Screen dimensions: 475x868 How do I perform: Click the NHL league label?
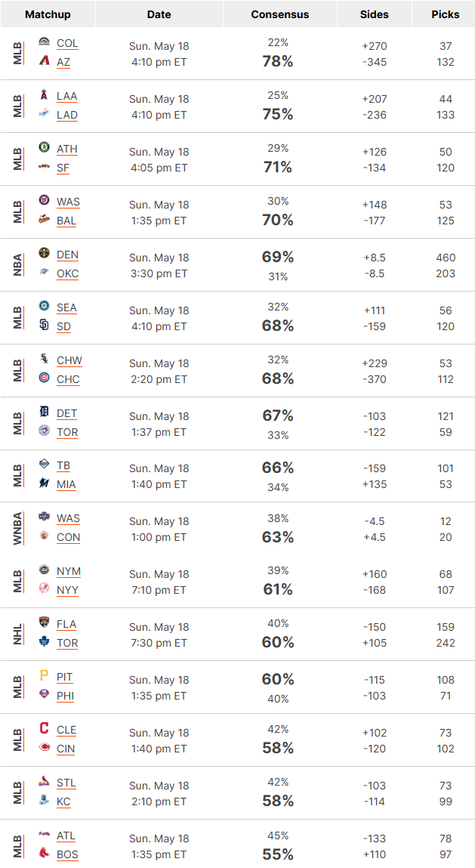17,634
